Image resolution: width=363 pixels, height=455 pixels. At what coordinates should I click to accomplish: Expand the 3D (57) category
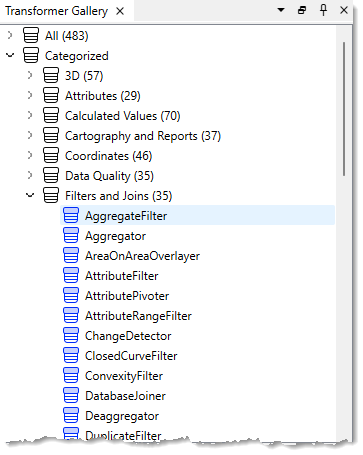[30, 75]
